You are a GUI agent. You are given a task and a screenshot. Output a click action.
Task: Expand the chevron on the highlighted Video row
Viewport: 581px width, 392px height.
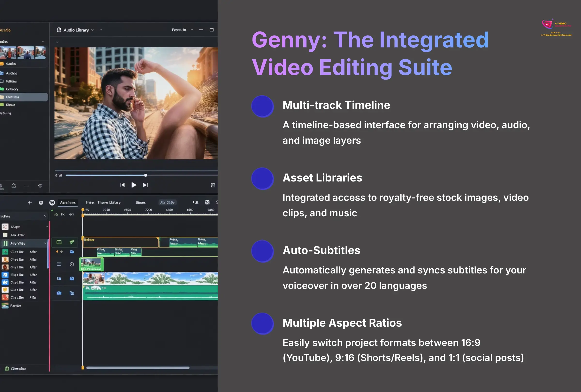(45, 243)
